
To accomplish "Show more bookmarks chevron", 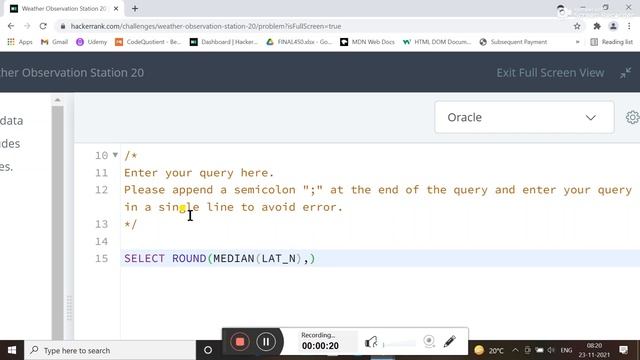I will (x=577, y=42).
